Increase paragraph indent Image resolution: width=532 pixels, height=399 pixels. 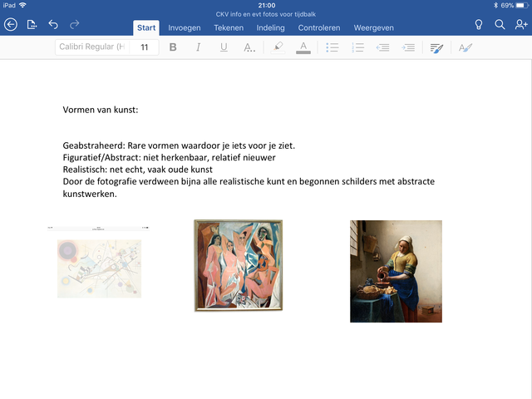click(408, 47)
